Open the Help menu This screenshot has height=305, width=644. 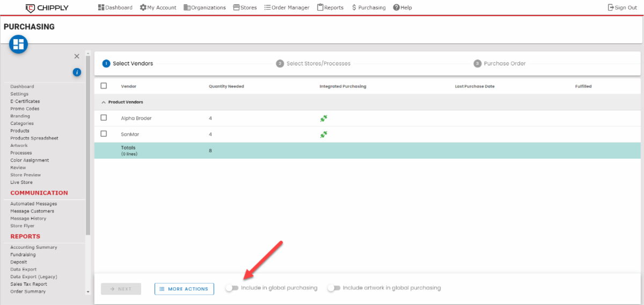[x=402, y=8]
